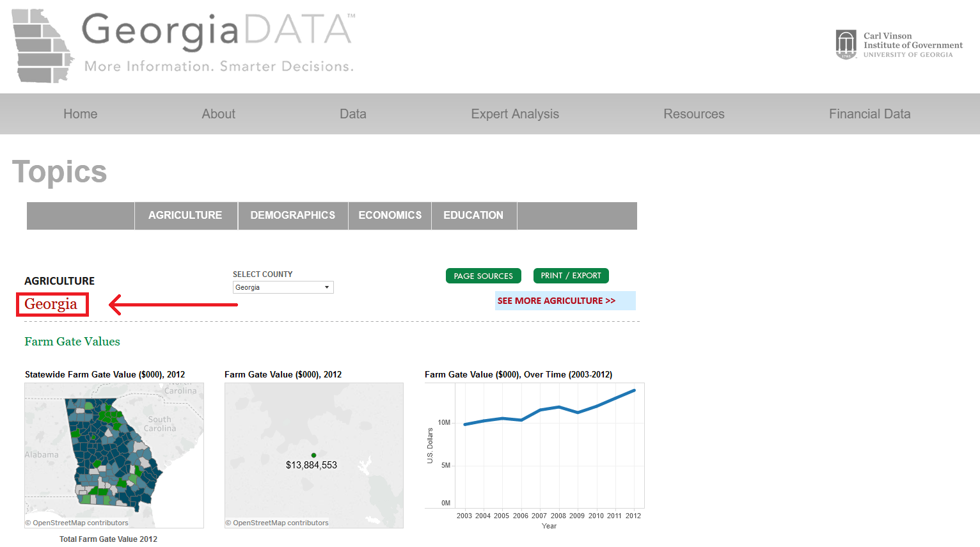Click the GeorgiaDATA brick state logo
Image resolution: width=980 pixels, height=547 pixels.
[x=43, y=46]
